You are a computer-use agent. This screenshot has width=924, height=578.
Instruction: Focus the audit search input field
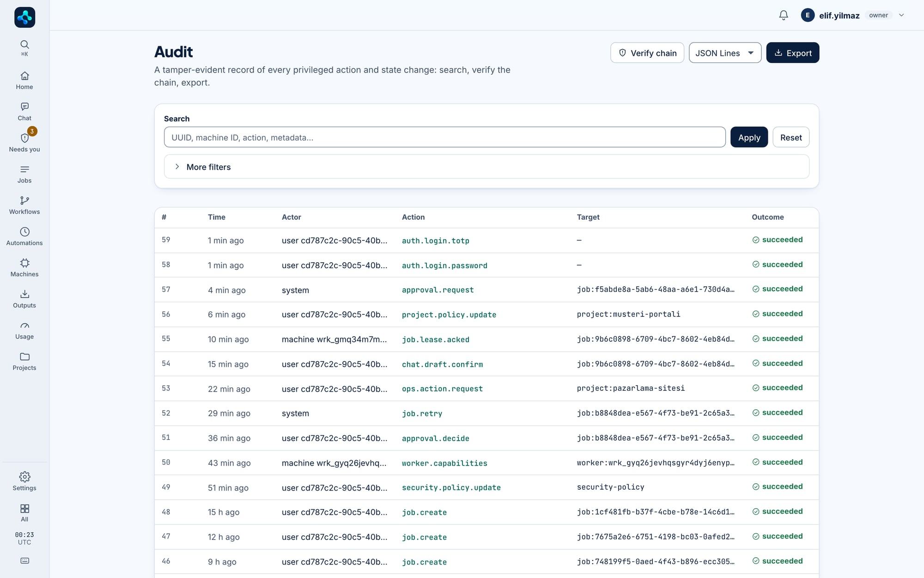pos(445,137)
